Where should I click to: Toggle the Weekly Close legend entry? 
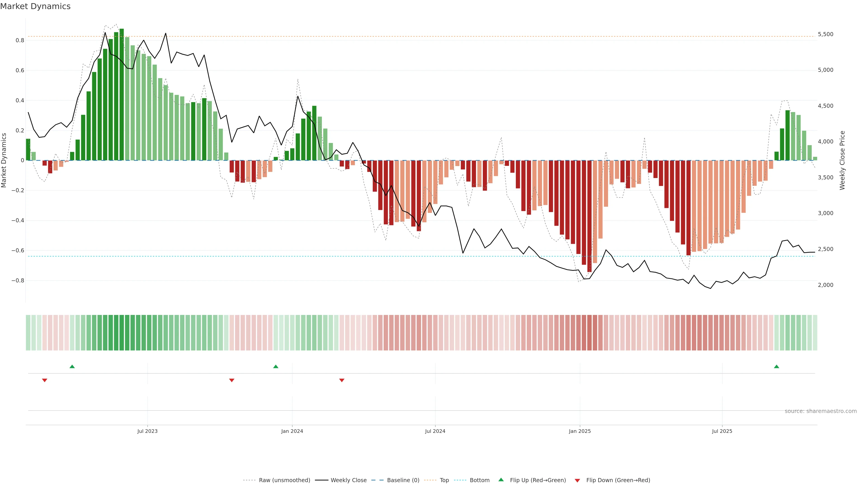[348, 480]
